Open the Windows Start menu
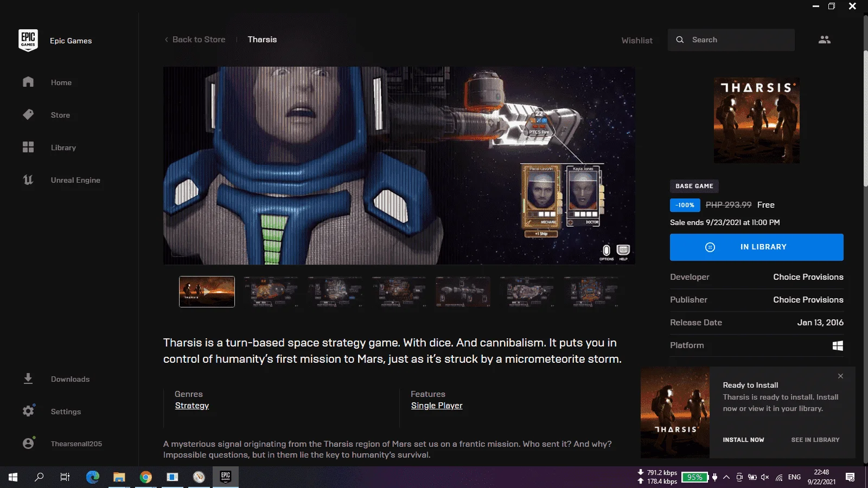Image resolution: width=868 pixels, height=488 pixels. (13, 477)
